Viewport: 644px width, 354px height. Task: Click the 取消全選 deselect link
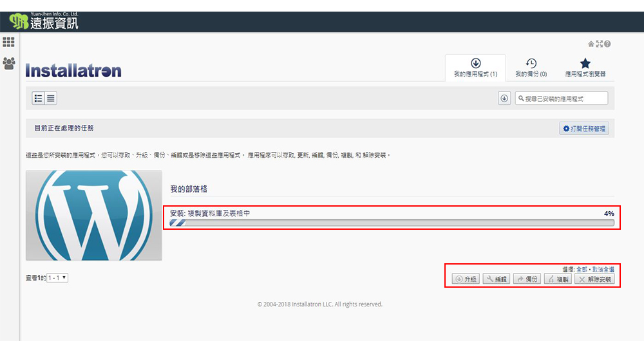coord(603,270)
